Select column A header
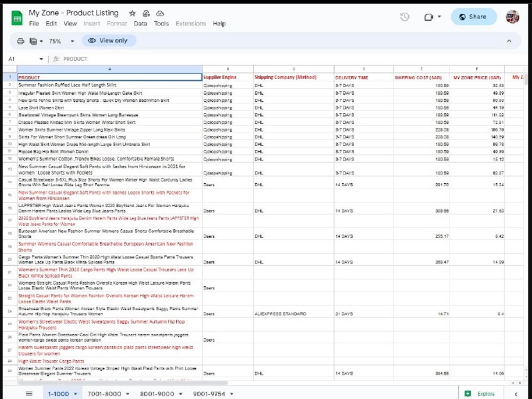 tap(110, 69)
